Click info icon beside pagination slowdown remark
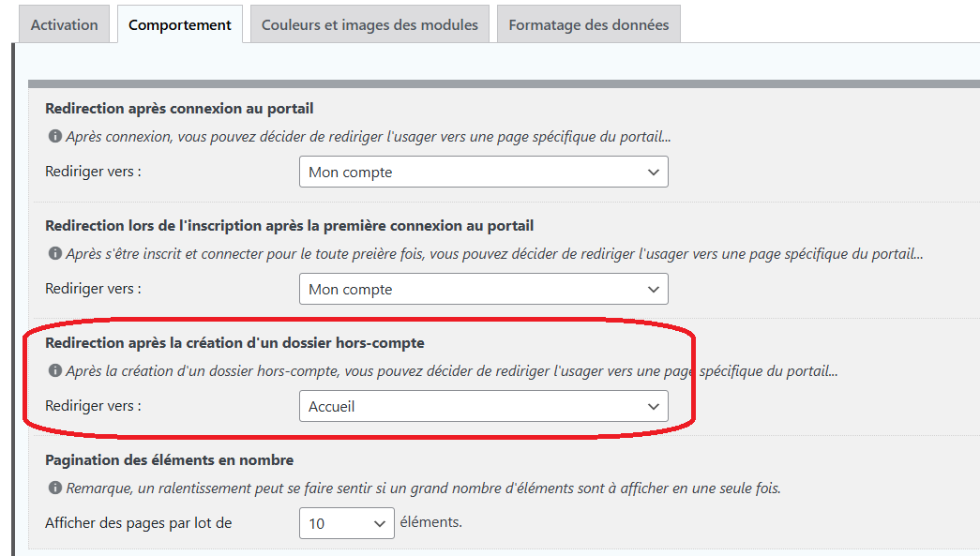This screenshot has width=980, height=556. pyautogui.click(x=54, y=488)
